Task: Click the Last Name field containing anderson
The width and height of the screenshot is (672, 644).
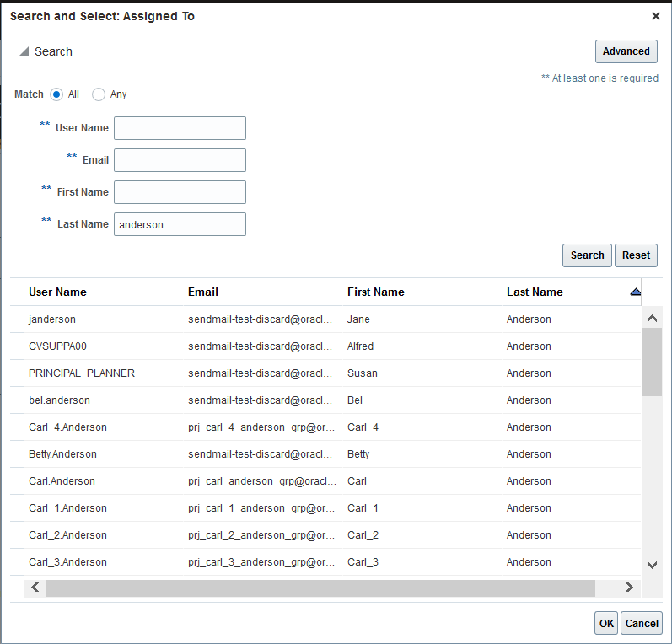Action: point(180,224)
